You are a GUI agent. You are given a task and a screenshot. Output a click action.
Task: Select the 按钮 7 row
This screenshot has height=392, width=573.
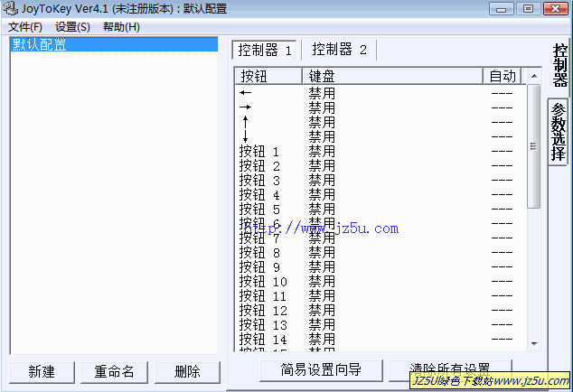tap(380, 238)
